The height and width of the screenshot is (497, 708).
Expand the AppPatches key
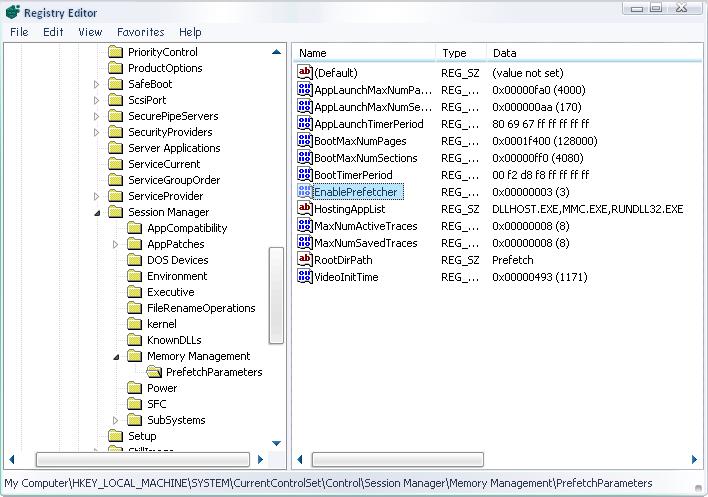point(115,245)
